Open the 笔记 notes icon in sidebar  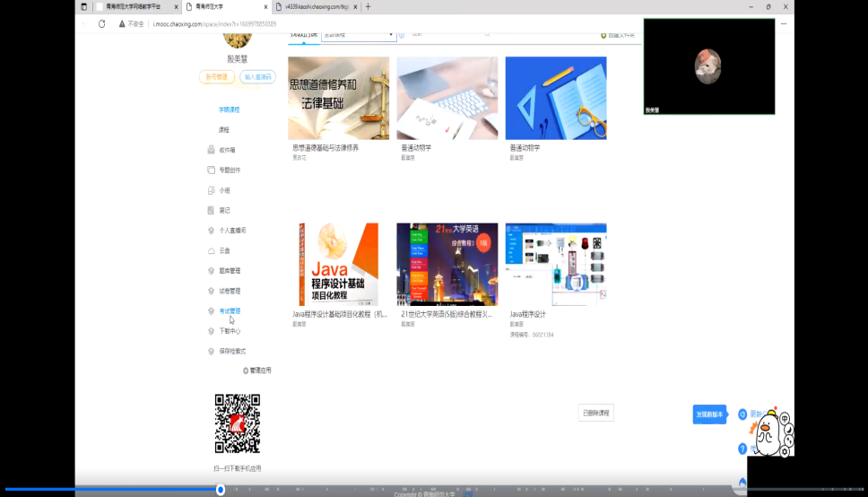click(211, 210)
